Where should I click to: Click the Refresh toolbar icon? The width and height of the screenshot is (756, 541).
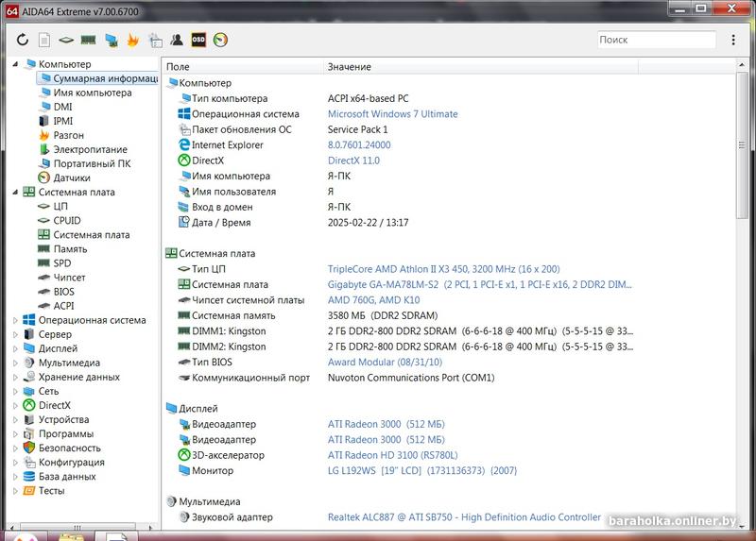click(22, 40)
